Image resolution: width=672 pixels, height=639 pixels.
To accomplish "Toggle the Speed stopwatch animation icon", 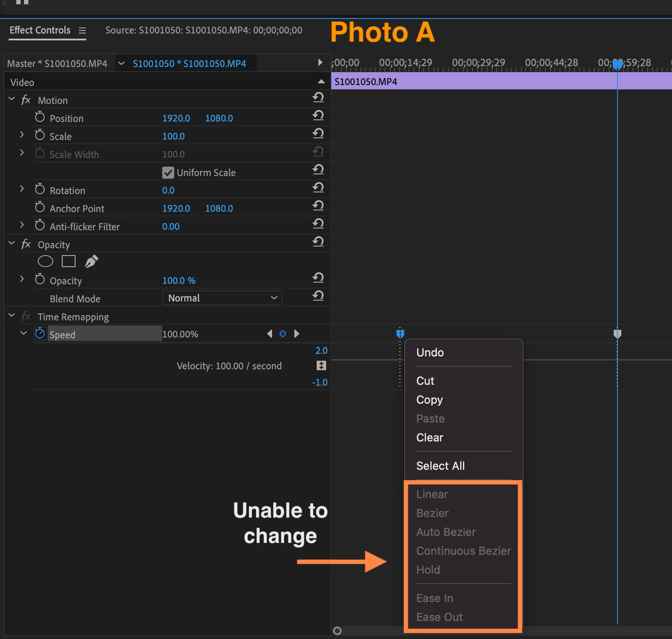I will 40,333.
